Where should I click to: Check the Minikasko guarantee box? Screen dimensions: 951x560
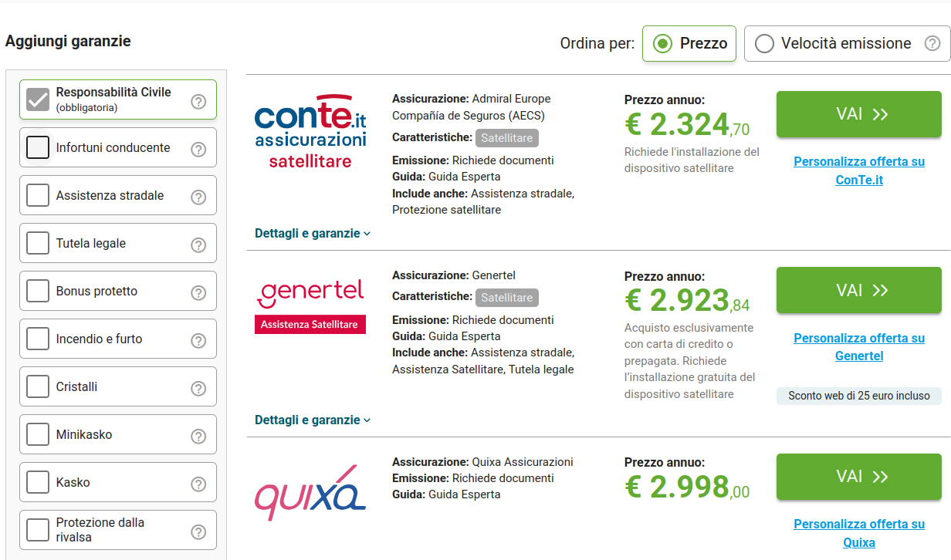pos(38,434)
